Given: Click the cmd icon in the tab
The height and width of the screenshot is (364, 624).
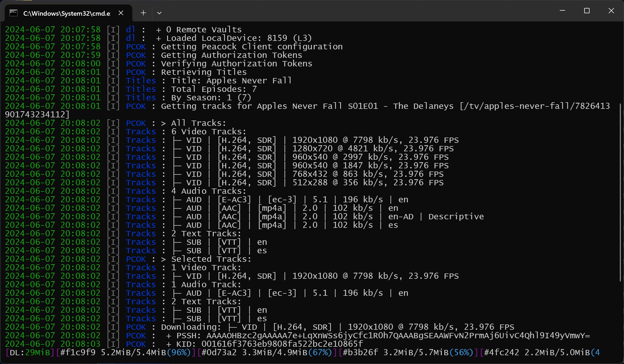Looking at the screenshot, I should (14, 13).
